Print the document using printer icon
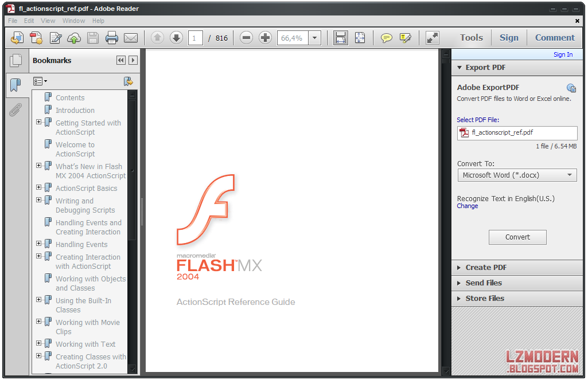Viewport: 588px width, 380px height. coord(112,38)
